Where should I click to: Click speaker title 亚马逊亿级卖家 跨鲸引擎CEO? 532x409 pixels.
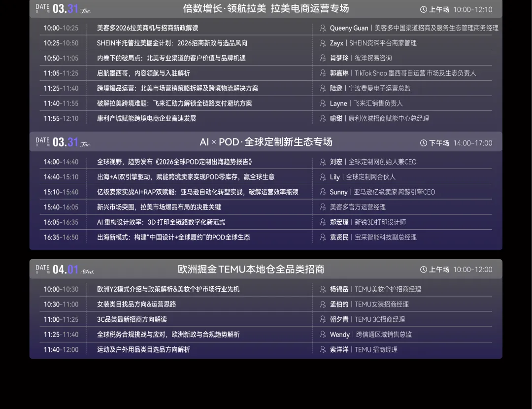tap(394, 192)
